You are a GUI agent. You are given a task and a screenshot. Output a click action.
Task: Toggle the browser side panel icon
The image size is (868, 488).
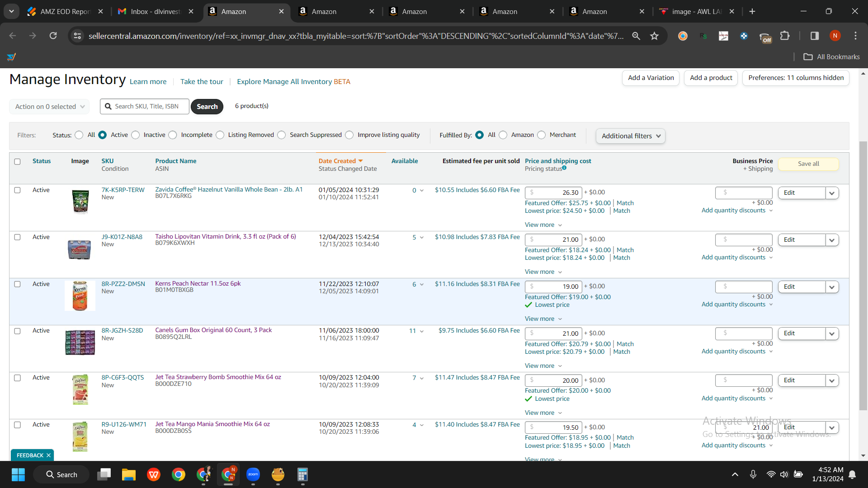coord(815,36)
